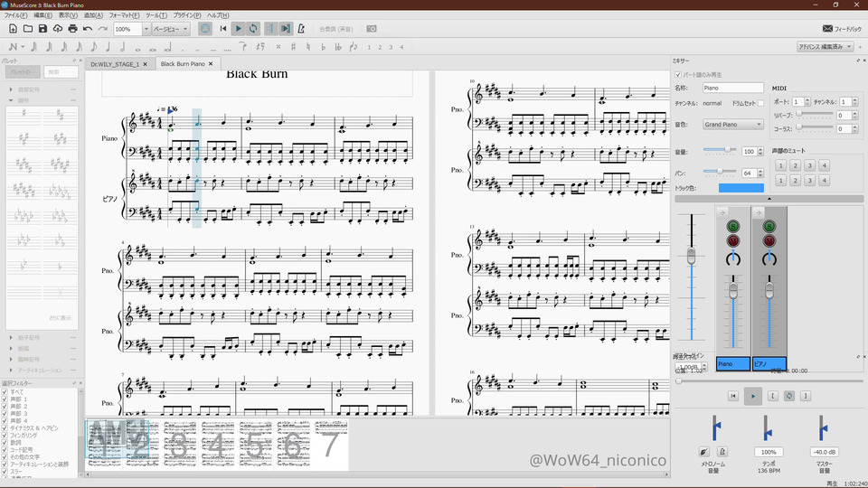This screenshot has height=488, width=868.
Task: Apply natural accidental
Action: tap(308, 47)
